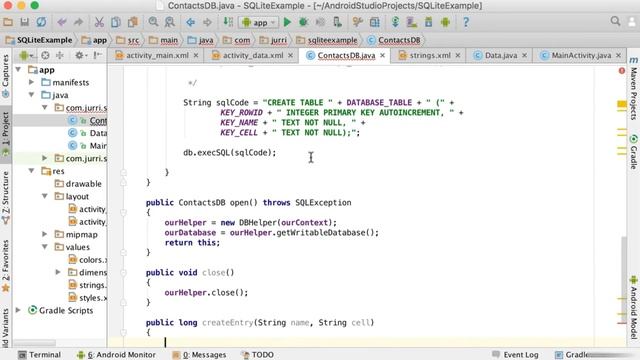
Task: Switch to the activity_data.xml tab
Action: click(x=253, y=56)
